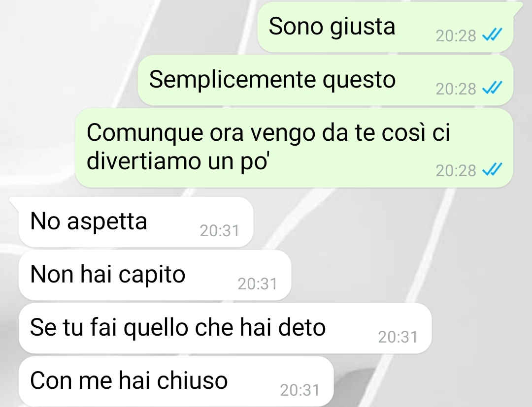The width and height of the screenshot is (532, 407).
Task: Tap the 'No aspetta' received message
Action: point(136,222)
